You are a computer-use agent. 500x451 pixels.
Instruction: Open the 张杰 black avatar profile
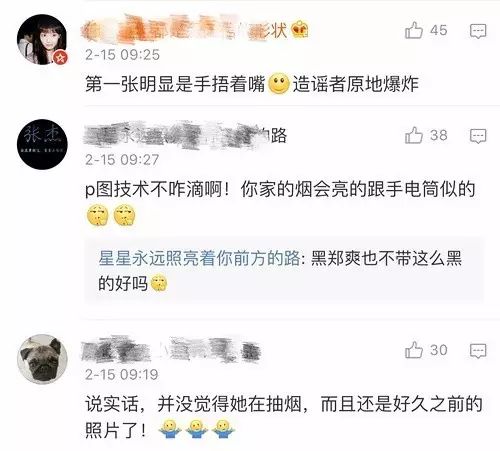tap(42, 144)
